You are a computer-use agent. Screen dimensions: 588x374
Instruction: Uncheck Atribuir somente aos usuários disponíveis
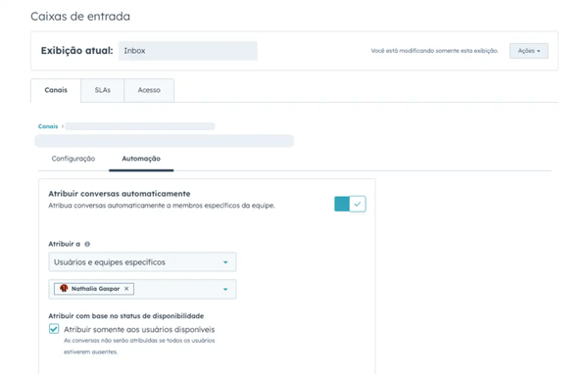pos(54,329)
